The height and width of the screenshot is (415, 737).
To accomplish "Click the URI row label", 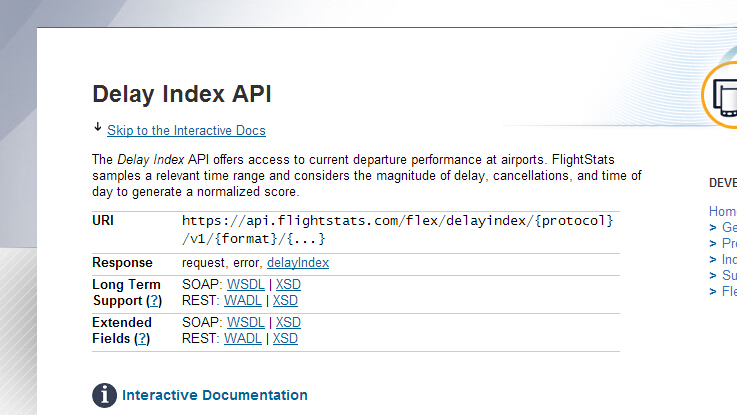I will coord(103,220).
